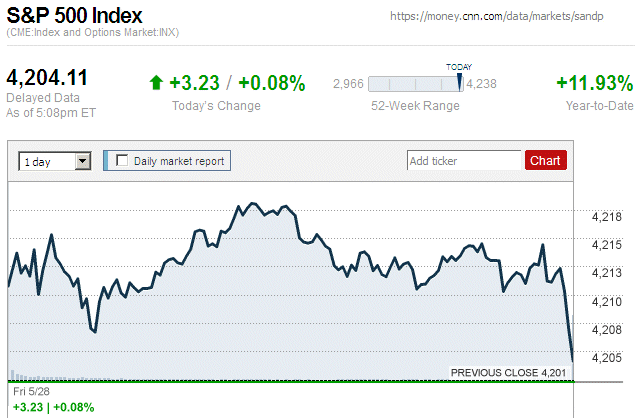This screenshot has height=420, width=640.
Task: Select the index value 4,204.11
Action: click(47, 77)
